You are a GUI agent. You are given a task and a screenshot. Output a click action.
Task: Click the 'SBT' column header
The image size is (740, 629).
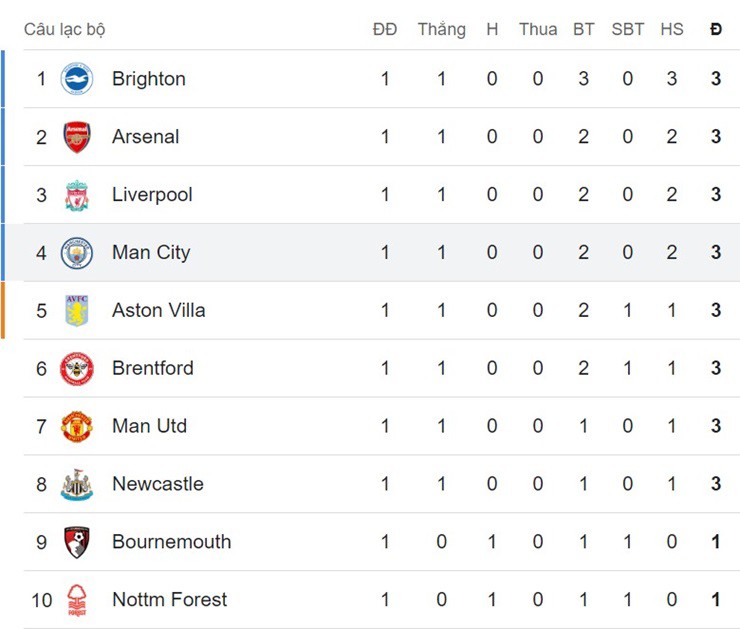pos(628,29)
